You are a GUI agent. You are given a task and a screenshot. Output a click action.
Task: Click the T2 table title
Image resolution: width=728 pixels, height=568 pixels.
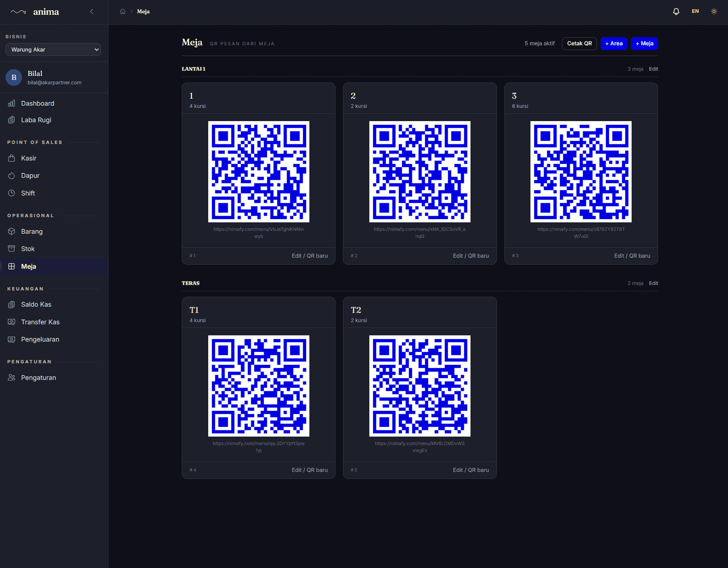(356, 310)
